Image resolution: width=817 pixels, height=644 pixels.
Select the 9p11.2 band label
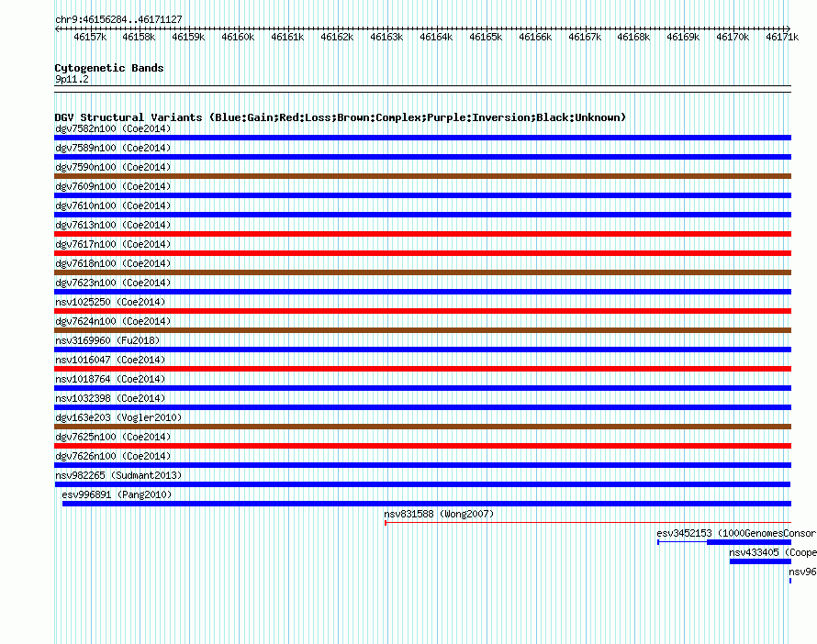(x=72, y=79)
